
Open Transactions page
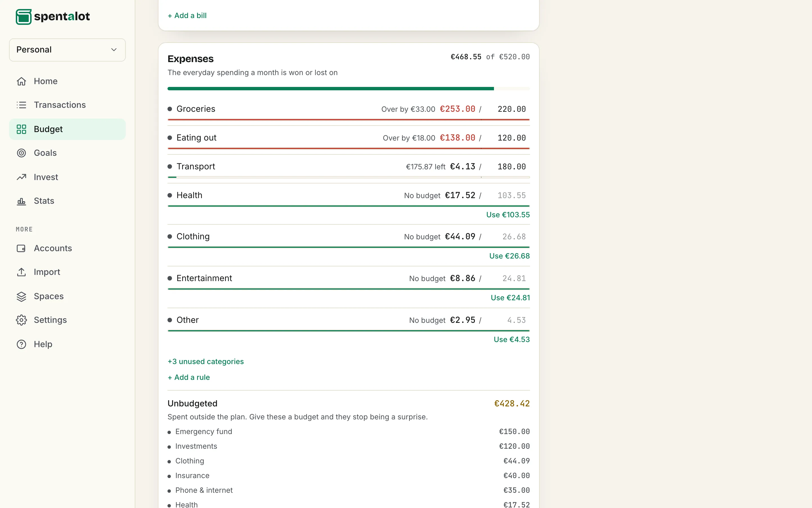(67, 105)
